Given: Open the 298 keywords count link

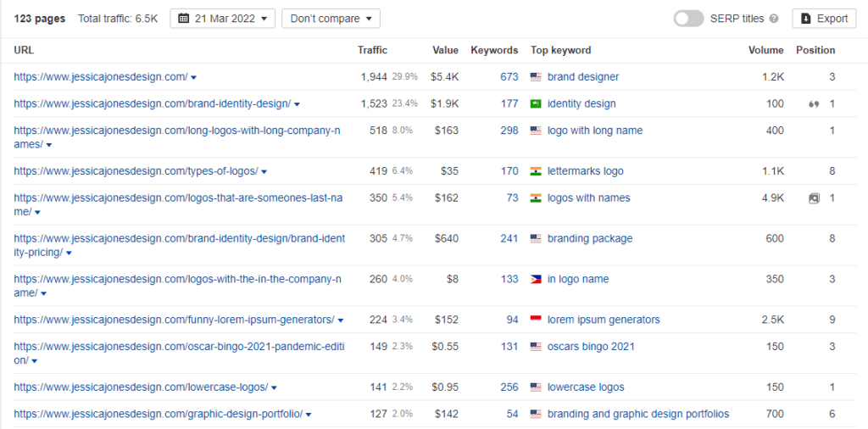Looking at the screenshot, I should click(x=509, y=131).
